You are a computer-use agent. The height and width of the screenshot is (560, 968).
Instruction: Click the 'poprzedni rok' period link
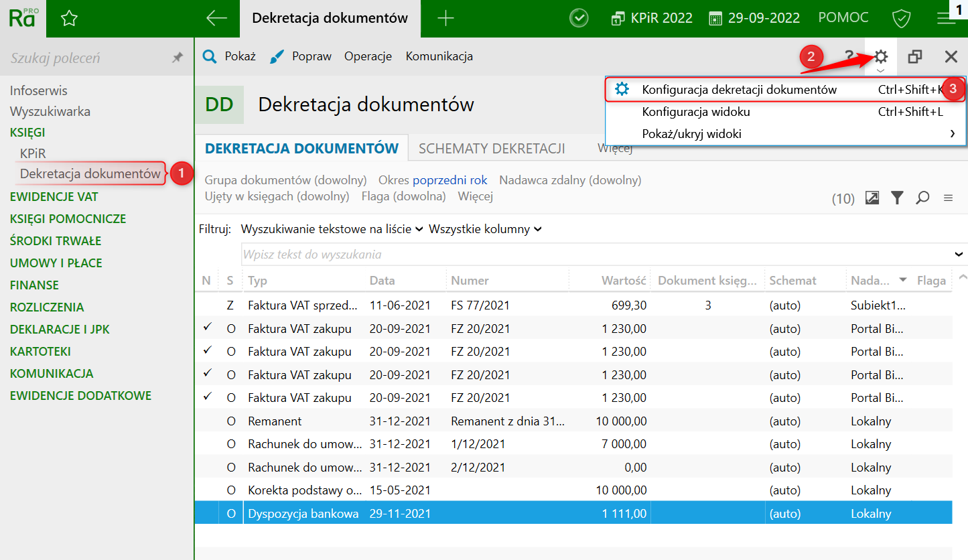point(450,180)
